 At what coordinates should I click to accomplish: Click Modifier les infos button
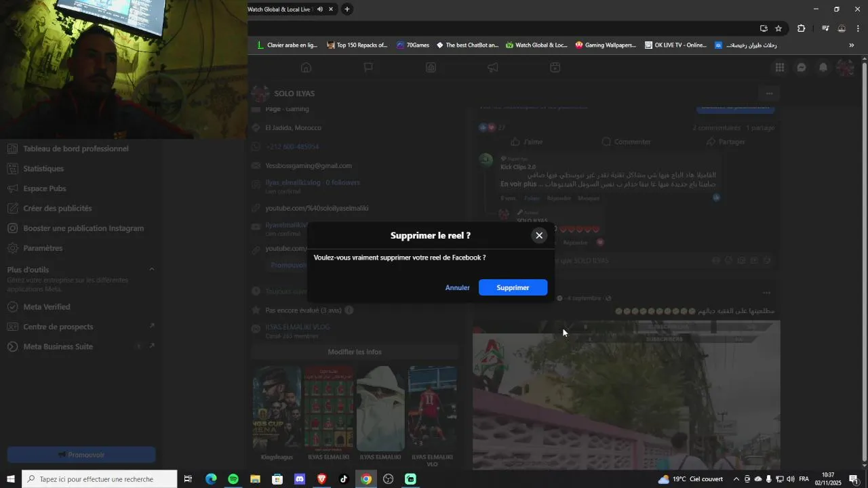(x=355, y=352)
